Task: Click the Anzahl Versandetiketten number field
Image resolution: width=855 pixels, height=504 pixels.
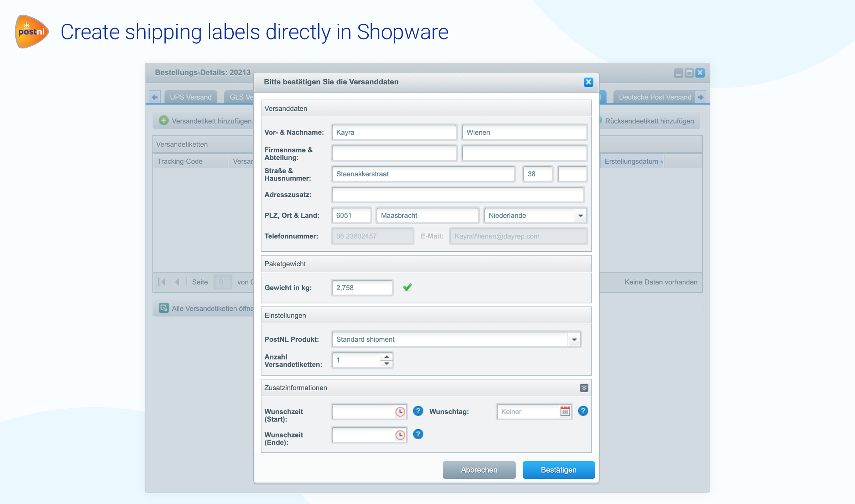Action: coord(356,360)
